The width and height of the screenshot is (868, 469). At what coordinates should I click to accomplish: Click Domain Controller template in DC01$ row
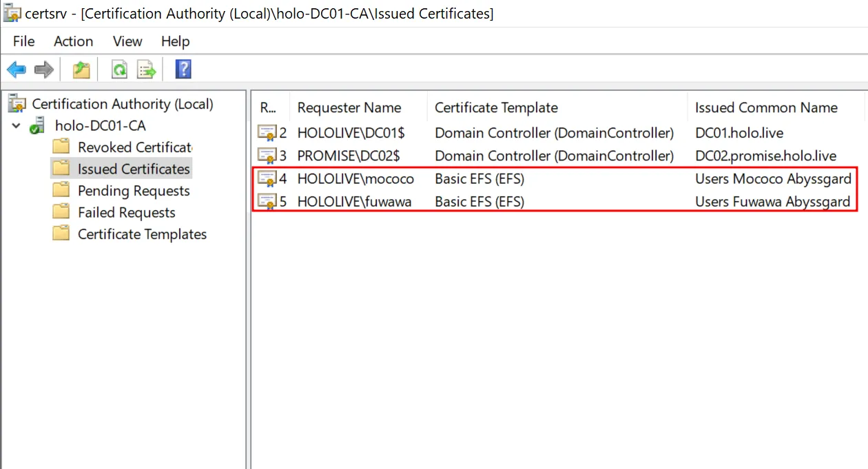(x=554, y=132)
